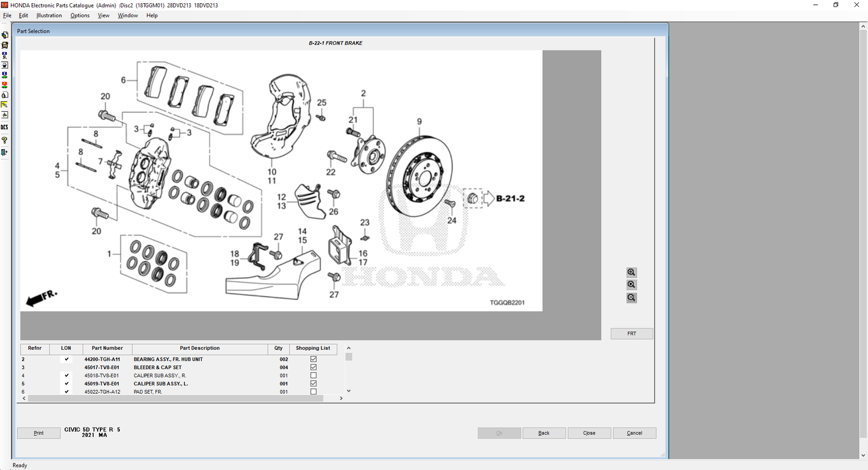Click callout number 24 near the disc
Viewport: 868px width, 470px height.
452,221
